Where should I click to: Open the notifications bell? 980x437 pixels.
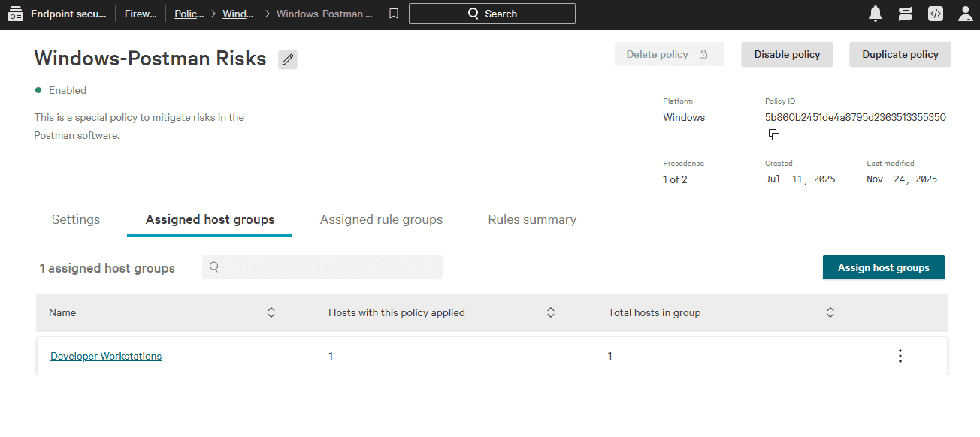pos(875,13)
